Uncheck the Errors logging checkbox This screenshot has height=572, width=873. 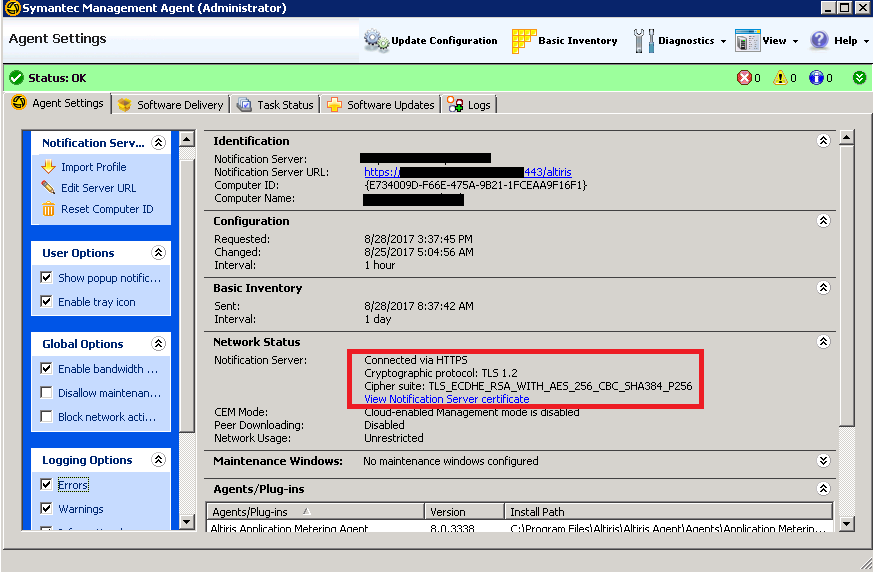pos(46,485)
